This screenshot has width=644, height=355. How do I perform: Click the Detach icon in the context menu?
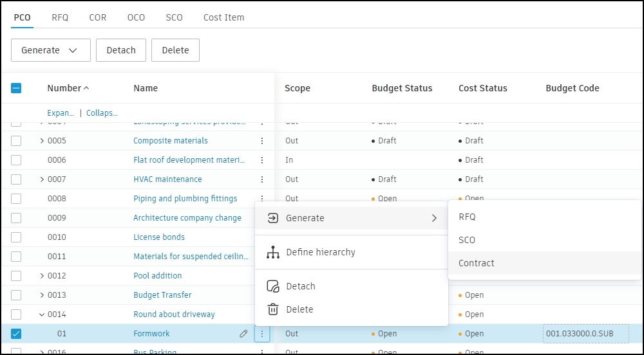coord(273,286)
